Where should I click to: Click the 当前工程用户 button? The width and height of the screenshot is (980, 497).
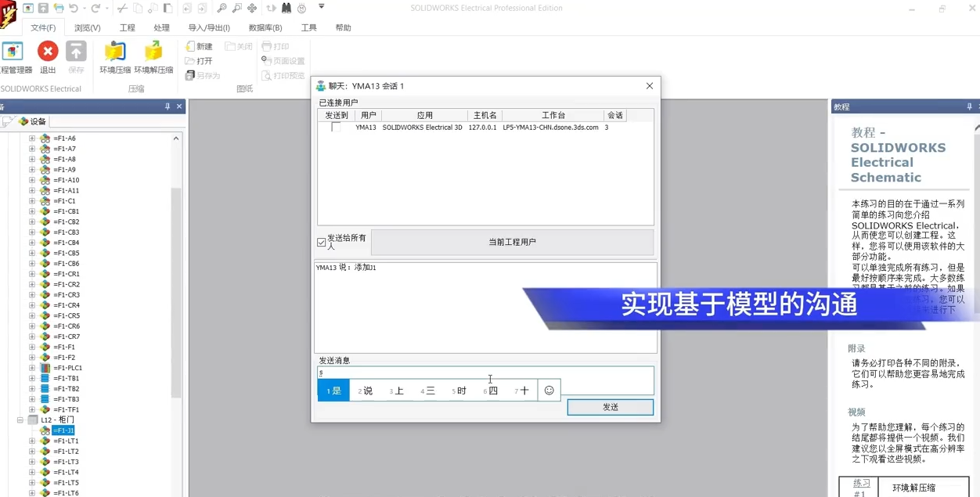[x=511, y=241]
